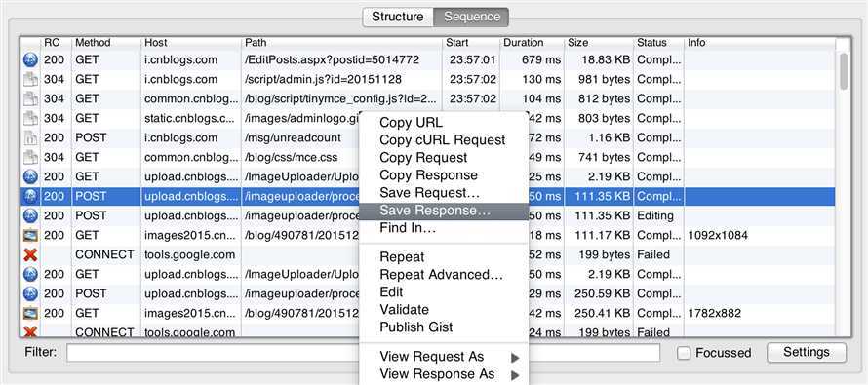The image size is (868, 385).
Task: Click the image icon of the 1092x1084 row
Action: coord(30,235)
